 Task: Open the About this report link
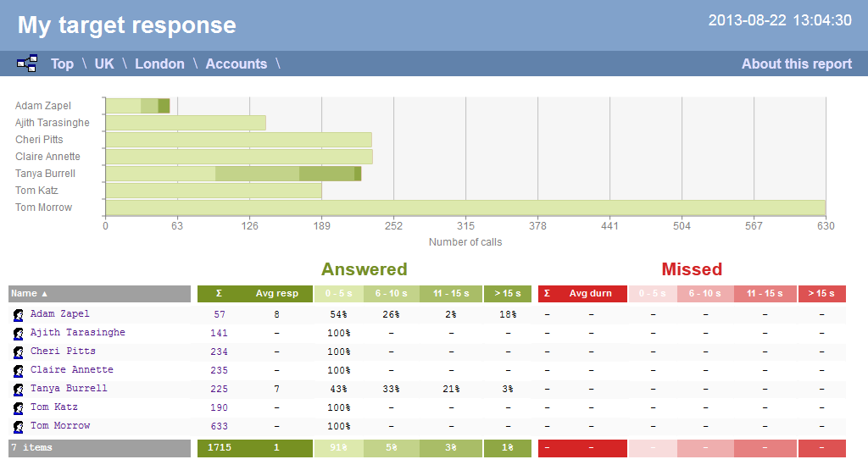coord(796,64)
